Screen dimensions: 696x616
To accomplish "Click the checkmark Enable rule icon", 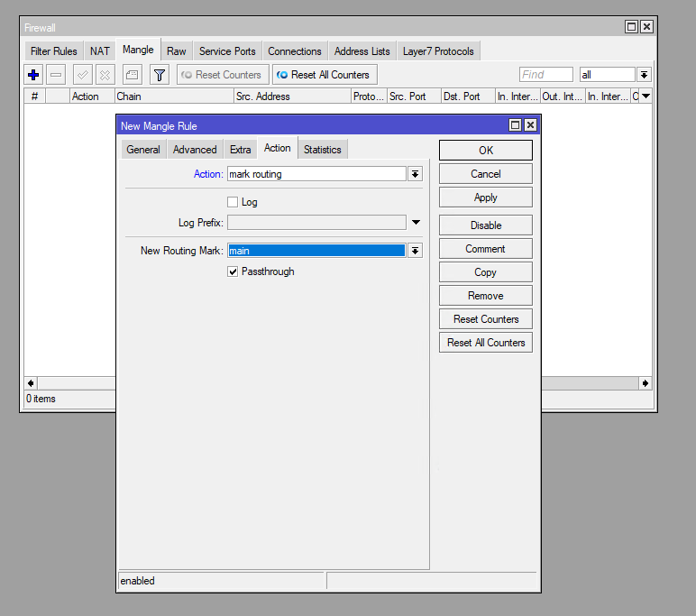I will (x=83, y=75).
